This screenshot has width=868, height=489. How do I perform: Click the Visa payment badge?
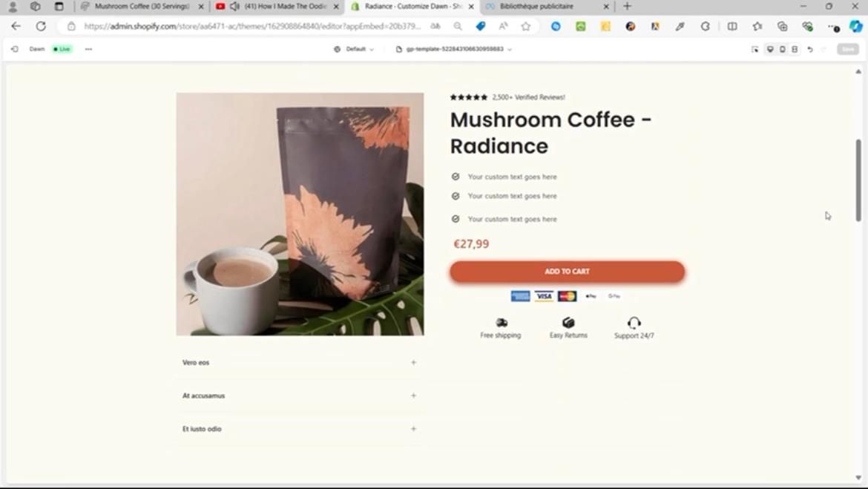tap(544, 296)
